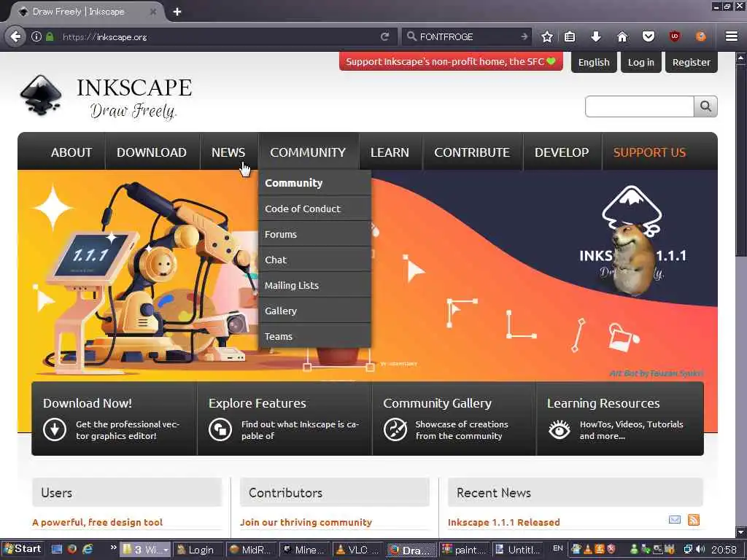Go to the browser home page icon

(622, 36)
